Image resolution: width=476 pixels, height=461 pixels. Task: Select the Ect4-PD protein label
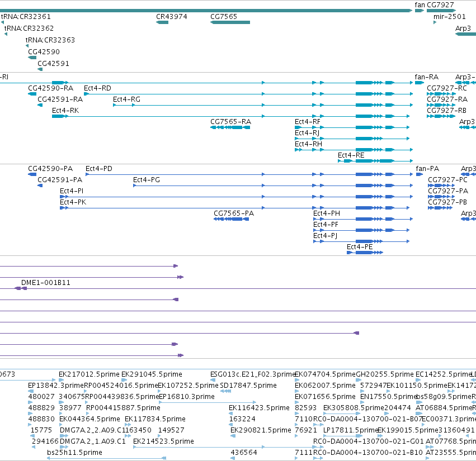[x=99, y=169]
